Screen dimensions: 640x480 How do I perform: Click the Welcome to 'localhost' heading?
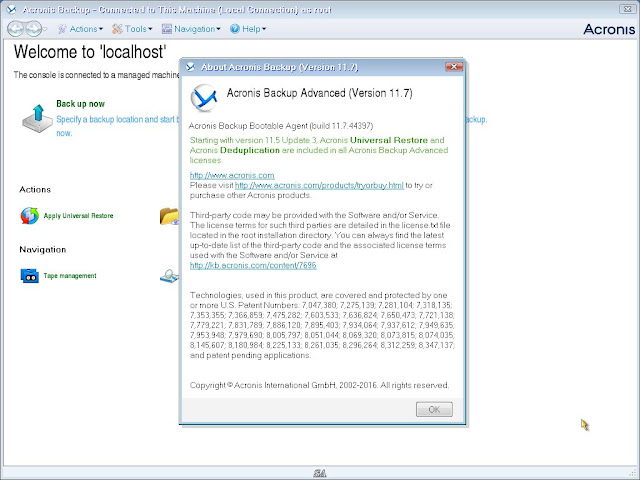(90, 52)
